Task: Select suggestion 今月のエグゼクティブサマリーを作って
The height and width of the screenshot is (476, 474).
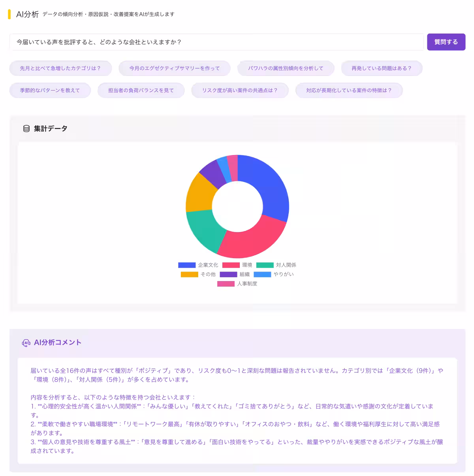Action: click(x=175, y=68)
